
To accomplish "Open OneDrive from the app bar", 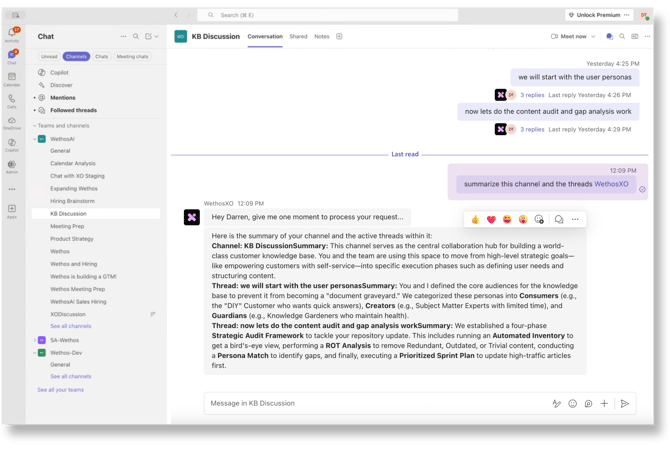I will click(12, 122).
